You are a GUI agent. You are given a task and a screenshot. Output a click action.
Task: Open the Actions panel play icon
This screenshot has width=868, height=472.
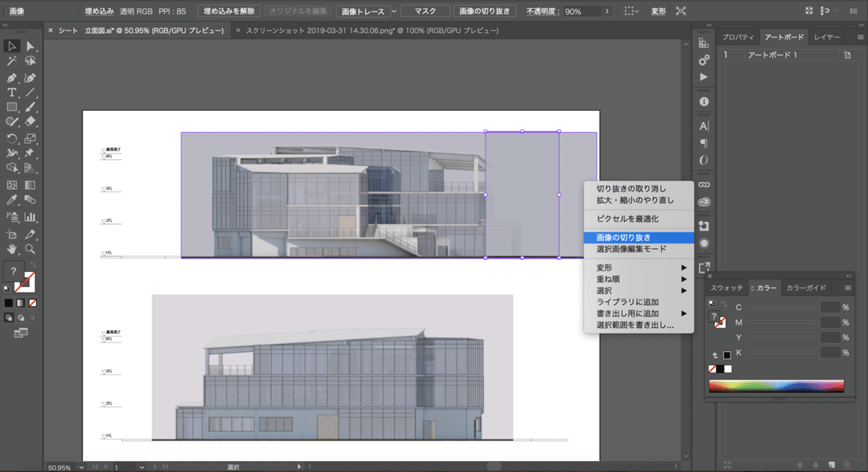click(x=704, y=77)
